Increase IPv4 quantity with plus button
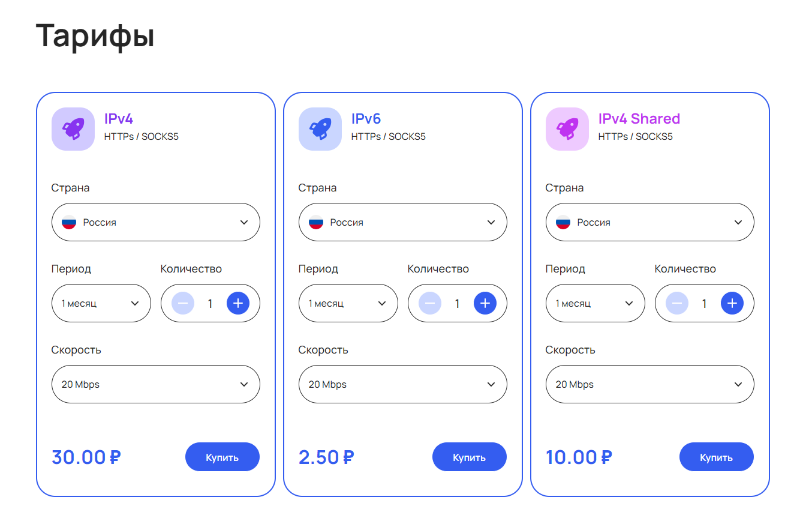812x521 pixels. pos(238,303)
